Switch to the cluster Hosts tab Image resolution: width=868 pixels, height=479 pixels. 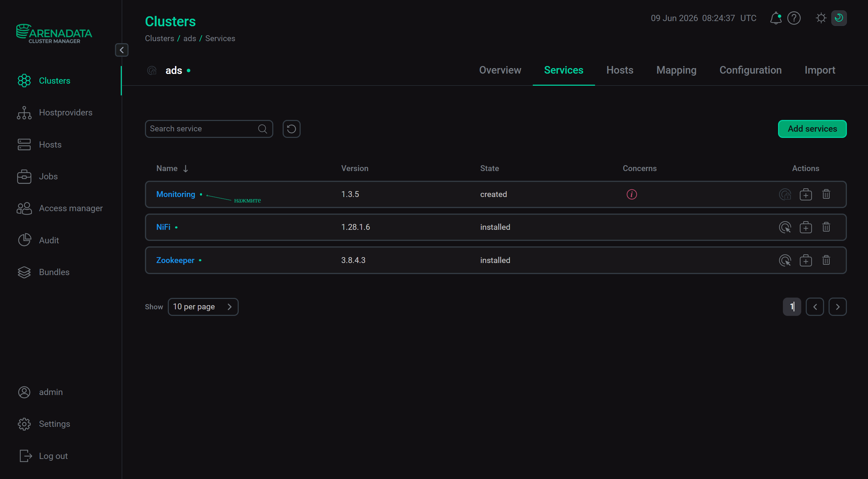point(620,70)
